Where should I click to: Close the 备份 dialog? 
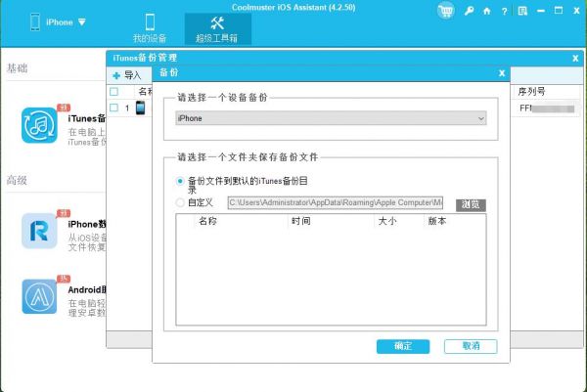(502, 73)
